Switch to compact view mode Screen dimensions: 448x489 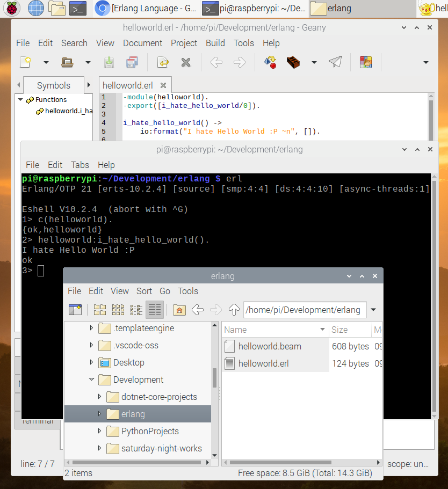[136, 310]
